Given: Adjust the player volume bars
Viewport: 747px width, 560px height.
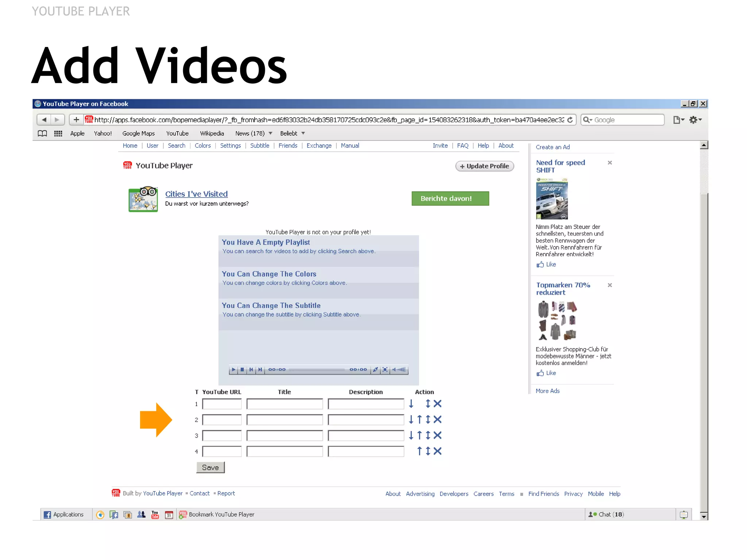Looking at the screenshot, I should tap(399, 370).
